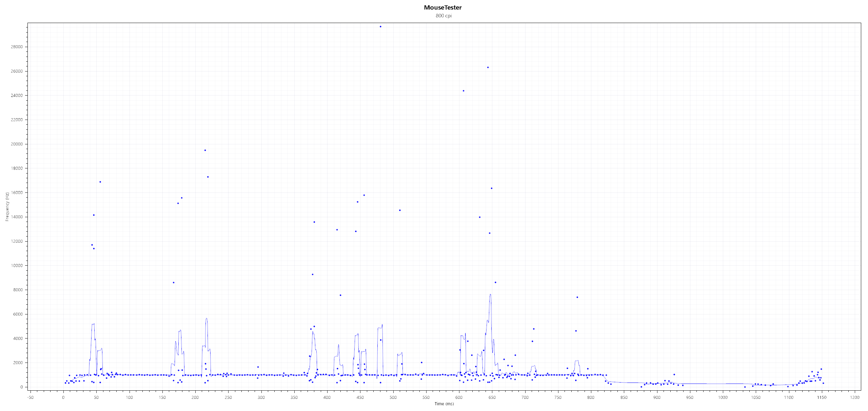Click the MouseTester chart title

coord(442,7)
